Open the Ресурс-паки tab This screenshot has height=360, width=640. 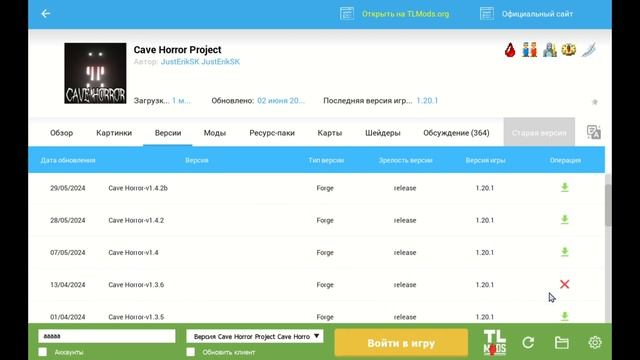tap(272, 133)
